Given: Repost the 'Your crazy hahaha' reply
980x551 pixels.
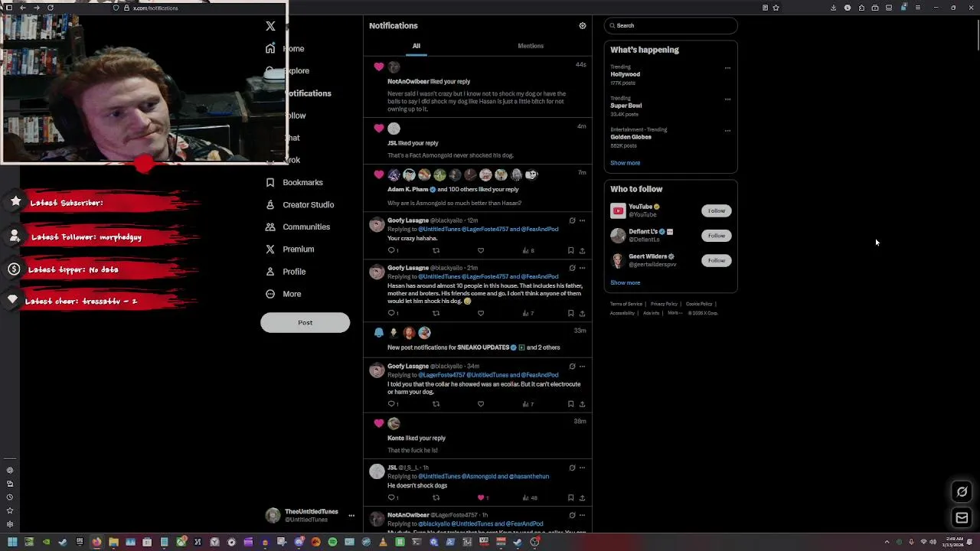Looking at the screenshot, I should tap(436, 250).
